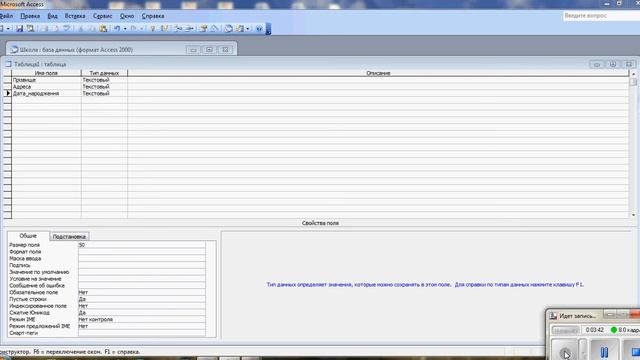Delete rows using the toolbar icon

(189, 29)
